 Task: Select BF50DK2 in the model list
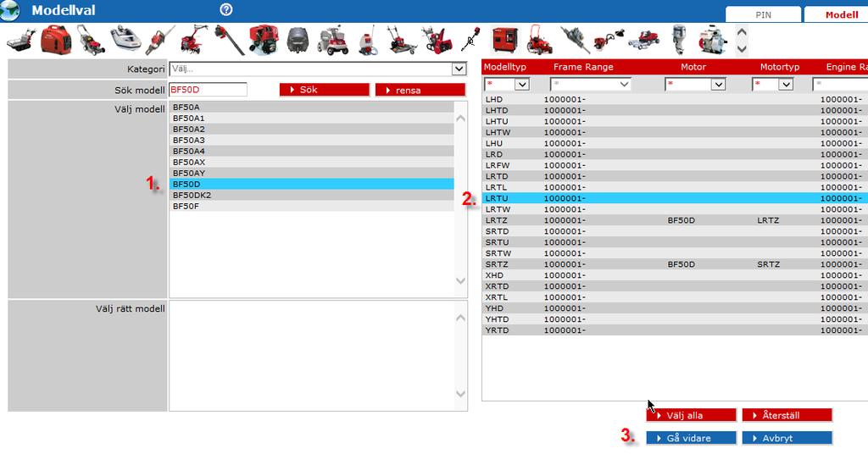(x=312, y=195)
